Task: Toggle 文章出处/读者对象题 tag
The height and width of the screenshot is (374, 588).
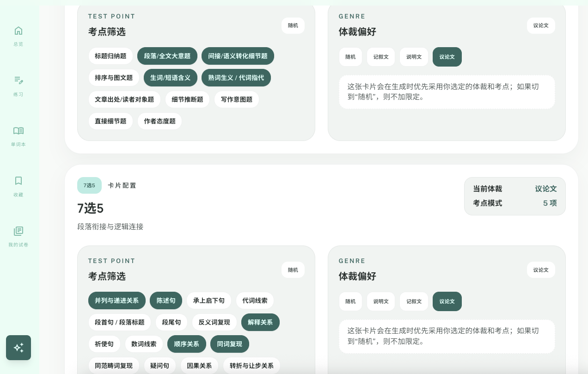Action: [x=124, y=99]
